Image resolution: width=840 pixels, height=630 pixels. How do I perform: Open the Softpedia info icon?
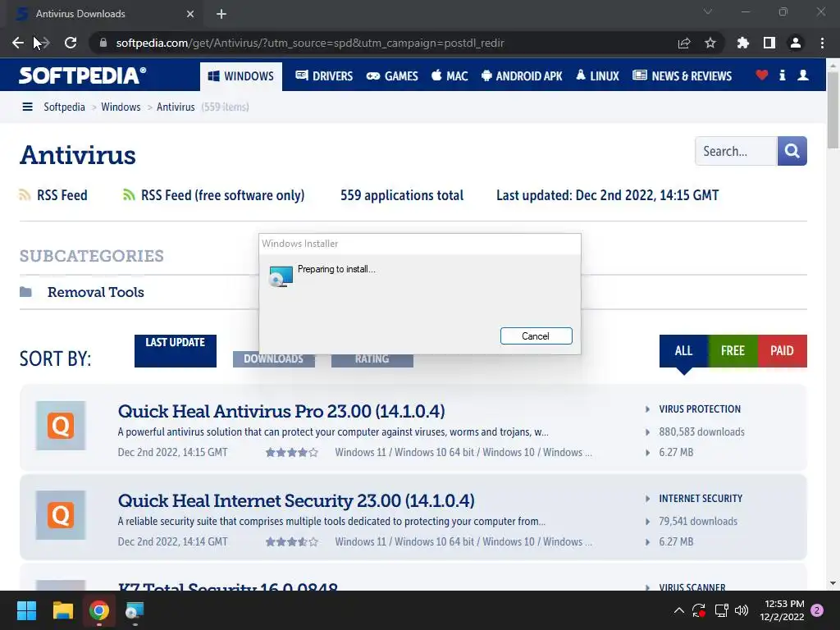tap(782, 75)
